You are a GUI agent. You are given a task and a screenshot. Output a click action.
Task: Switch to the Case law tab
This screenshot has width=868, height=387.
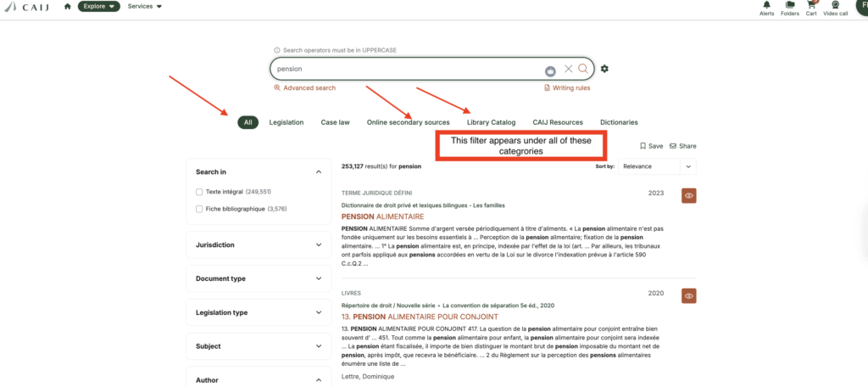[335, 122]
